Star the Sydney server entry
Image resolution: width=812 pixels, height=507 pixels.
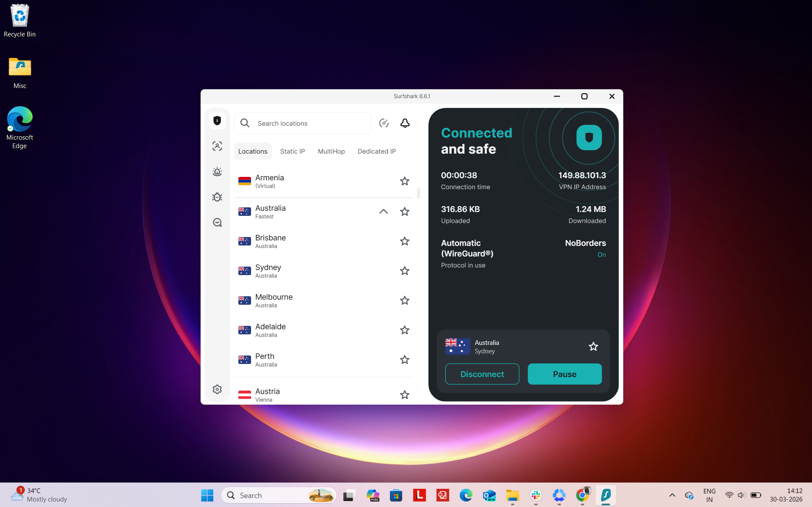pos(404,271)
